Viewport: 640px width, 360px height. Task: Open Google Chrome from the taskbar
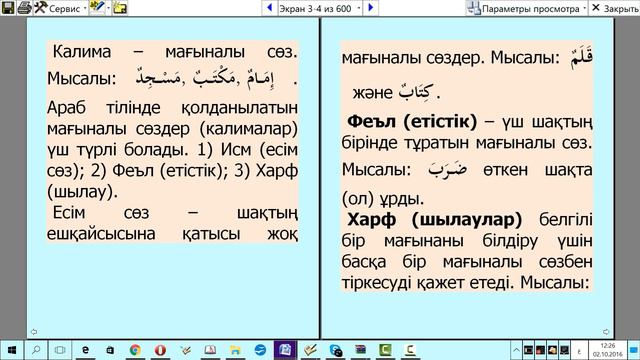[135, 350]
